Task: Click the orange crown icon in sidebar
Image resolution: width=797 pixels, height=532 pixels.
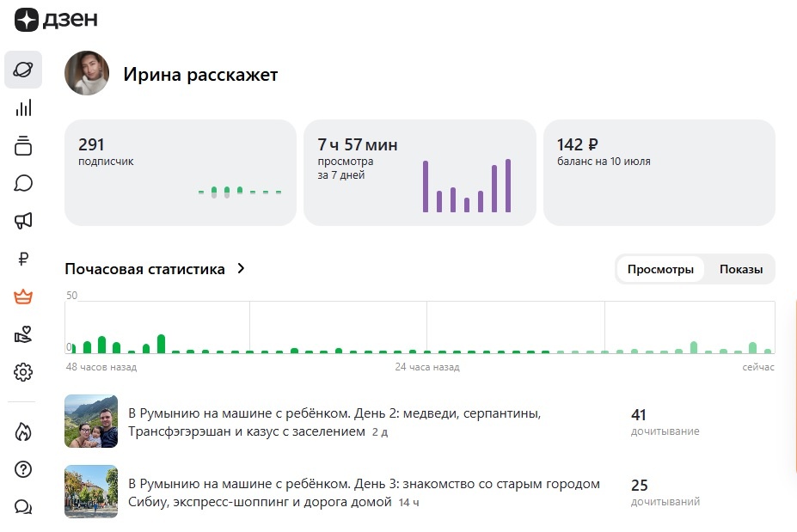Action: coord(23,297)
